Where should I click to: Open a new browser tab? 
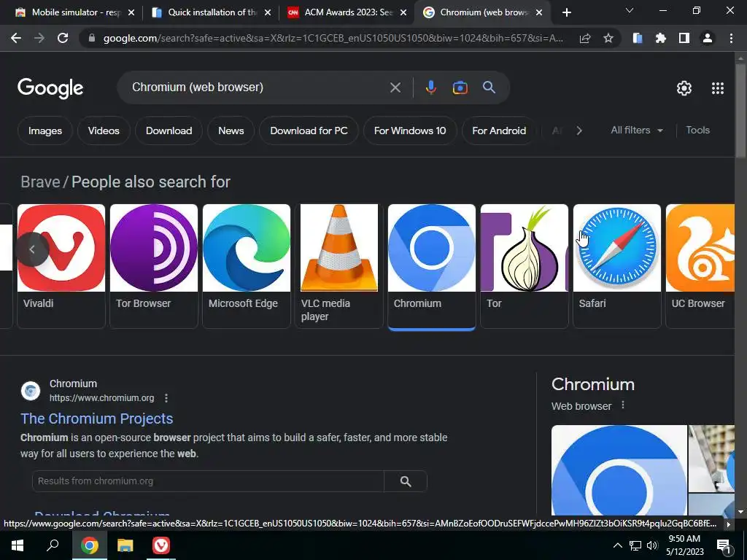pos(566,12)
